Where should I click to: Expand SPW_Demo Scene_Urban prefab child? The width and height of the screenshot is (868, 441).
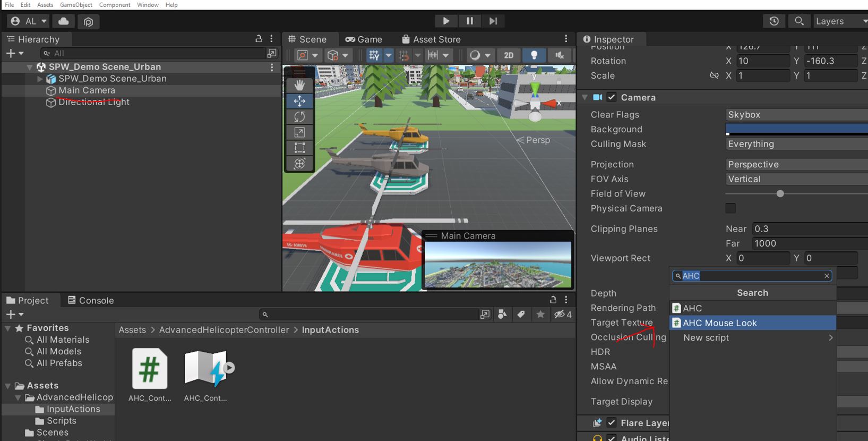40,79
